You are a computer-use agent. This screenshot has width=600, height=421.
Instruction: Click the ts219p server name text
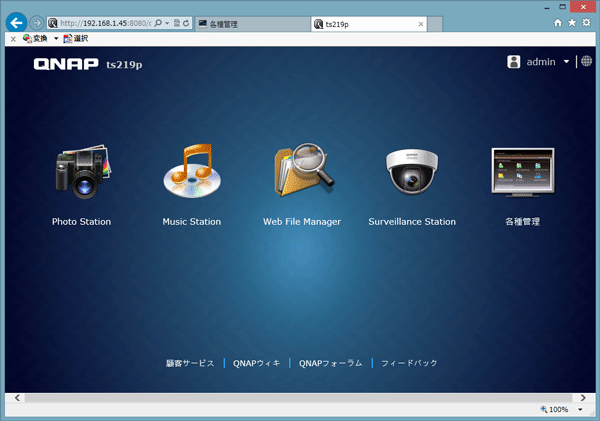[x=124, y=65]
